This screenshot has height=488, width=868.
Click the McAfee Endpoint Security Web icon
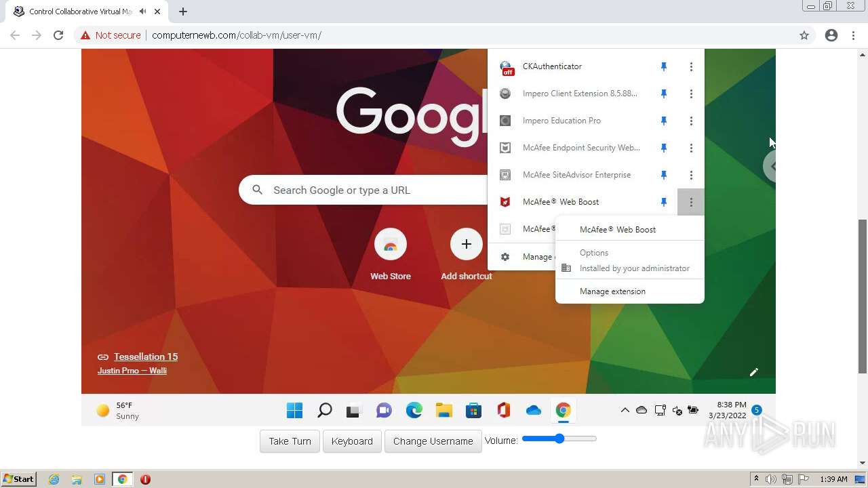tap(505, 148)
